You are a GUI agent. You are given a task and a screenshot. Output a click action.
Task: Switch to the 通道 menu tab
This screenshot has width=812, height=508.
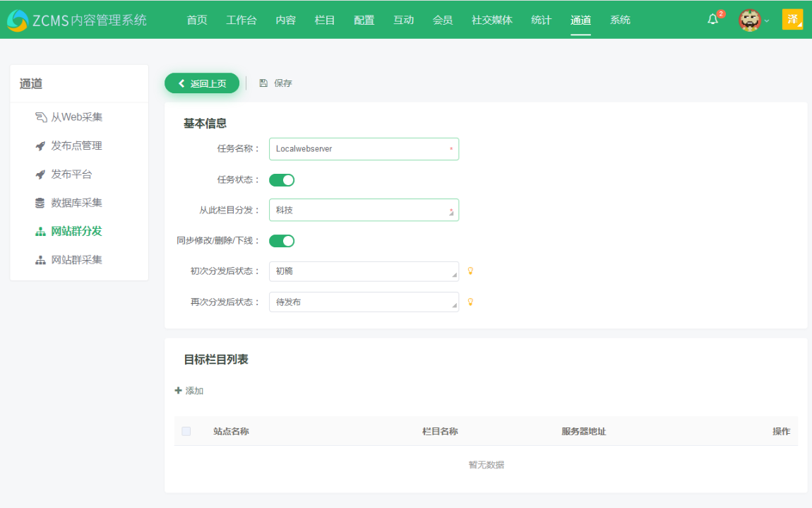point(580,20)
